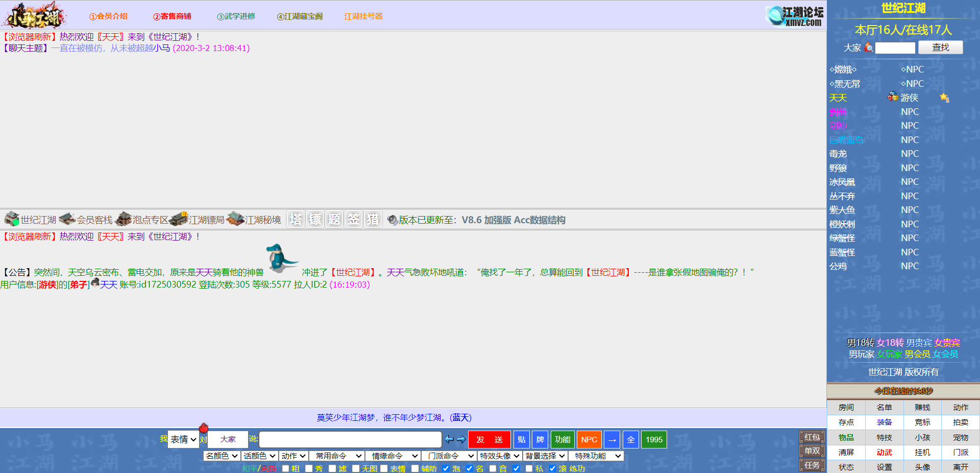Uncheck the 滚 scroll checkbox
The height and width of the screenshot is (473, 980).
point(552,468)
